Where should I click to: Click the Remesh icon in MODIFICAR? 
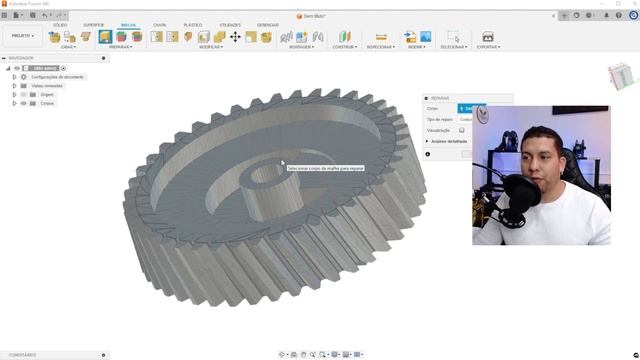point(157,37)
